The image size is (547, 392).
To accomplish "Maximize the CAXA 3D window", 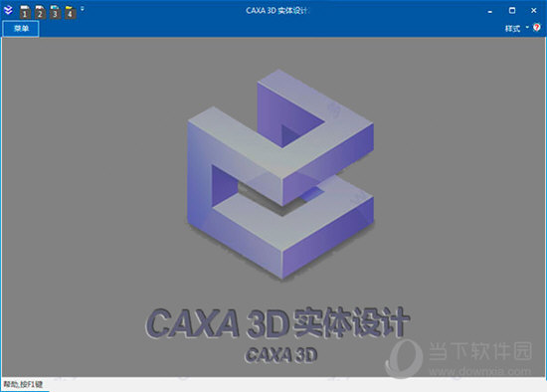I will 512,11.
